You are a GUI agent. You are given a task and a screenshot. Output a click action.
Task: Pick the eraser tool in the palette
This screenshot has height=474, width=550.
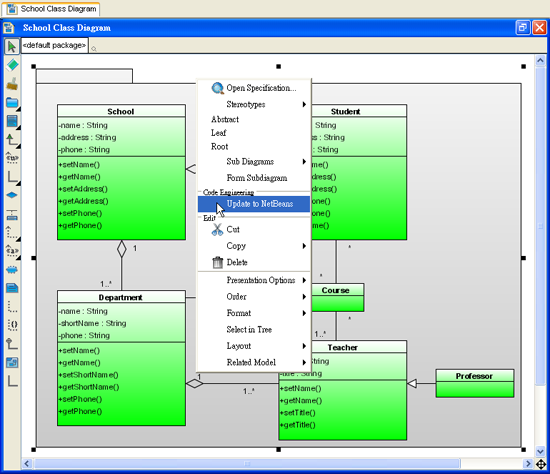[12, 65]
